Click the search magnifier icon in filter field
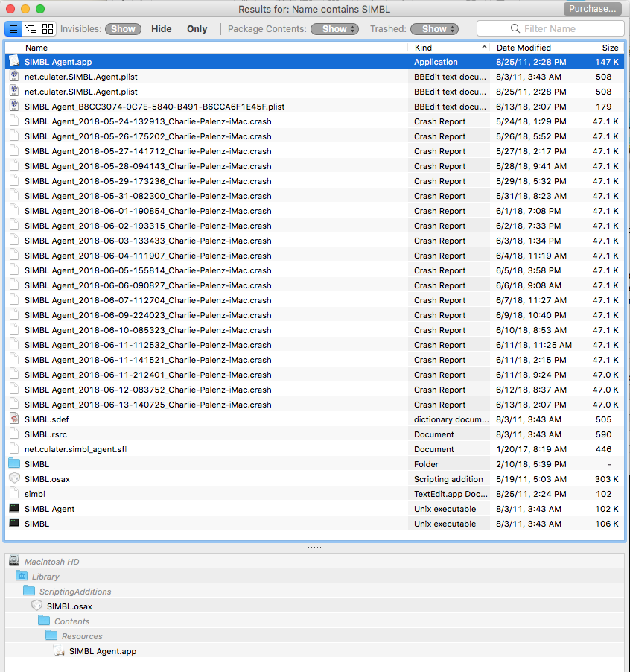Screen dimensions: 630x672 pos(515,29)
